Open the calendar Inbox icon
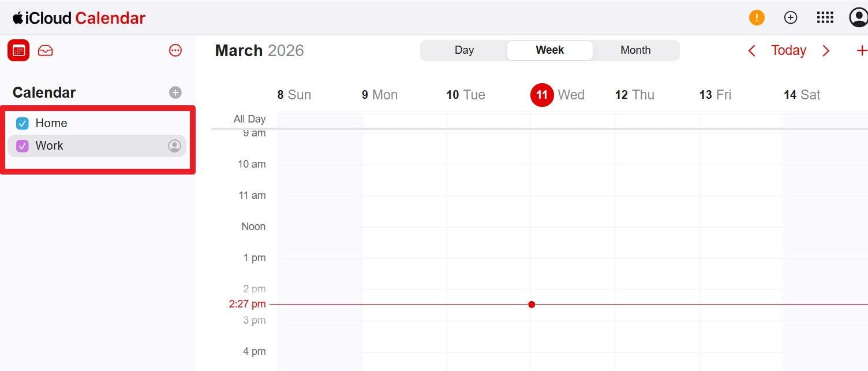Image resolution: width=868 pixels, height=371 pixels. pyautogui.click(x=45, y=50)
